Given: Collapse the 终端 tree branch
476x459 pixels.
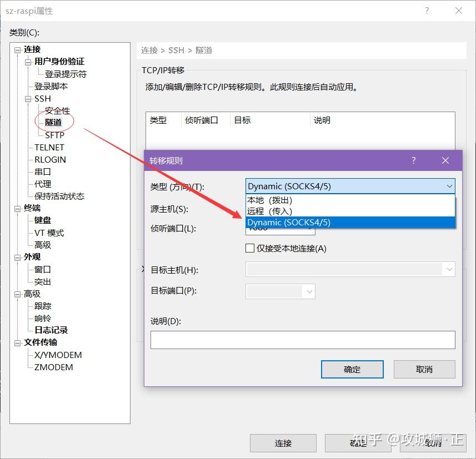Looking at the screenshot, I should [17, 208].
